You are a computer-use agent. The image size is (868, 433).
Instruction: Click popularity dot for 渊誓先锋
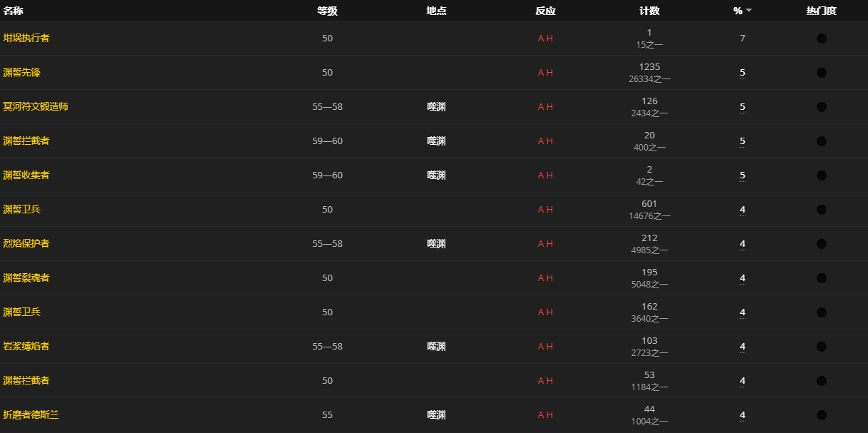point(822,73)
